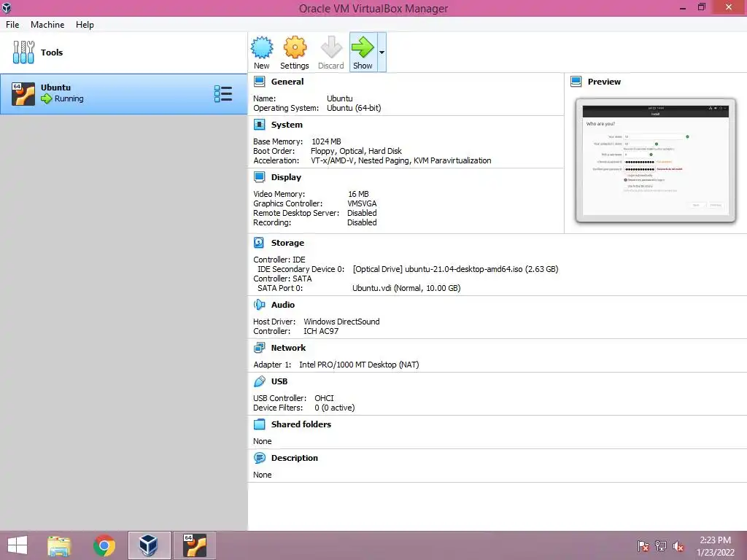The image size is (747, 560).
Task: Open the Network section header link
Action: 288,348
